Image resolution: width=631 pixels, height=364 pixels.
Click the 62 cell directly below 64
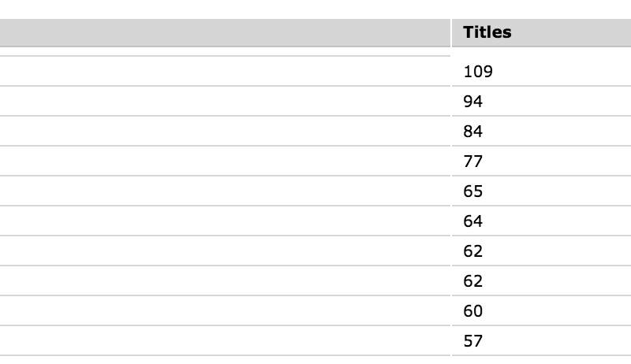click(541, 251)
